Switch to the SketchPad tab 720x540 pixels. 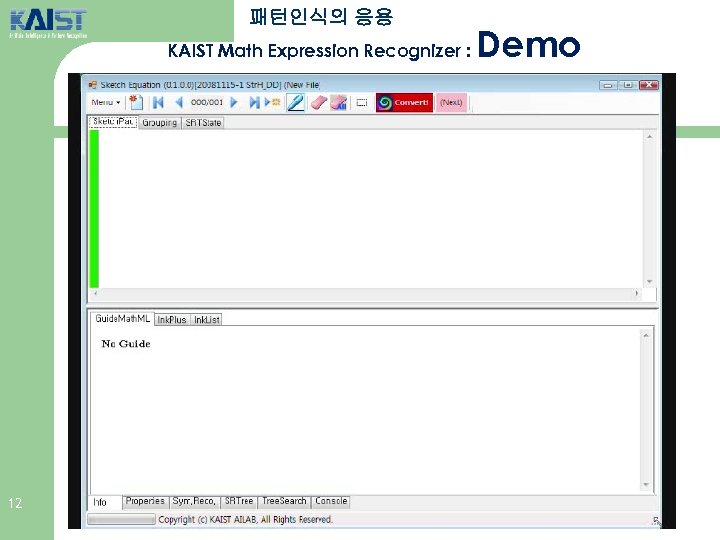[113, 122]
